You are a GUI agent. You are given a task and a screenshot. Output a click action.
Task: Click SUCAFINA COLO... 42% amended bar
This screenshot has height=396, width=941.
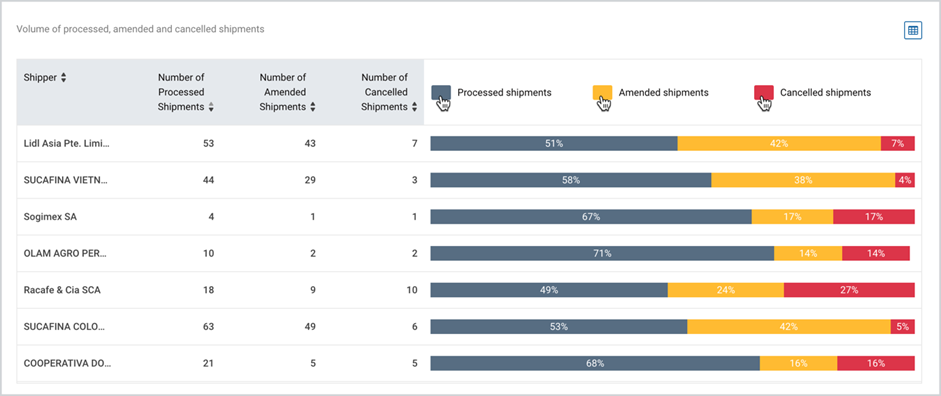[789, 326]
